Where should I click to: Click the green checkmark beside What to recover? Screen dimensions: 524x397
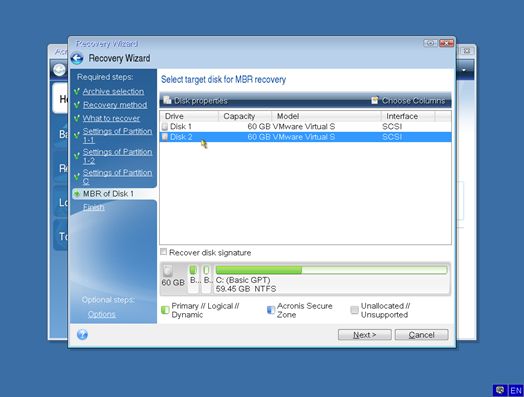click(77, 118)
